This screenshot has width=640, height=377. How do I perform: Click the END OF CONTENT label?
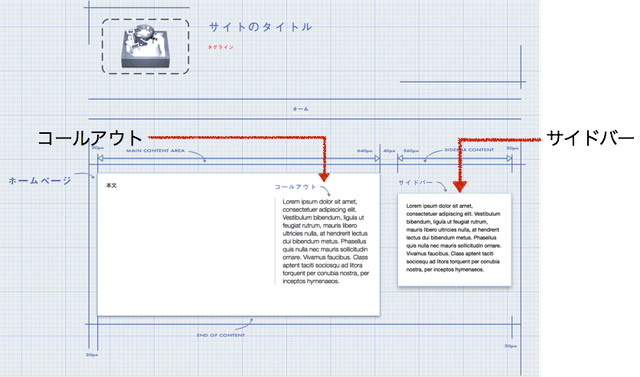[221, 335]
